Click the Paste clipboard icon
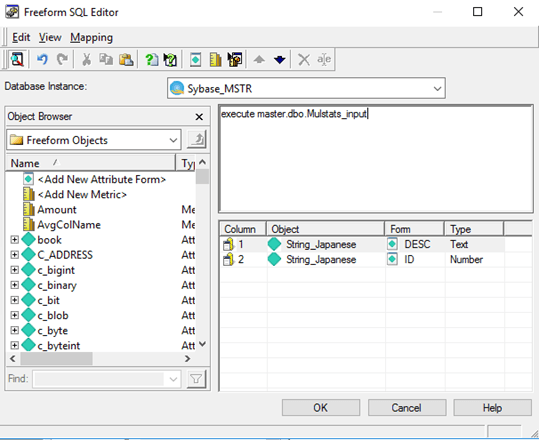 (126, 59)
